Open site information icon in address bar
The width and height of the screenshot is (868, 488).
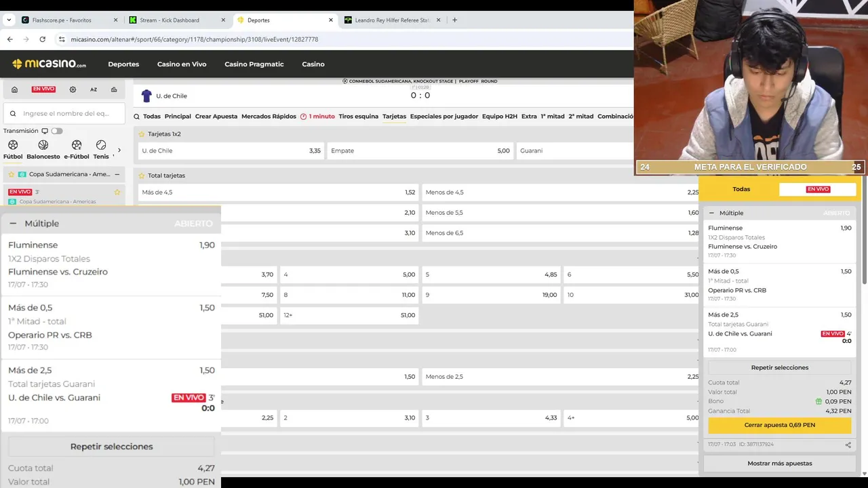coord(62,39)
